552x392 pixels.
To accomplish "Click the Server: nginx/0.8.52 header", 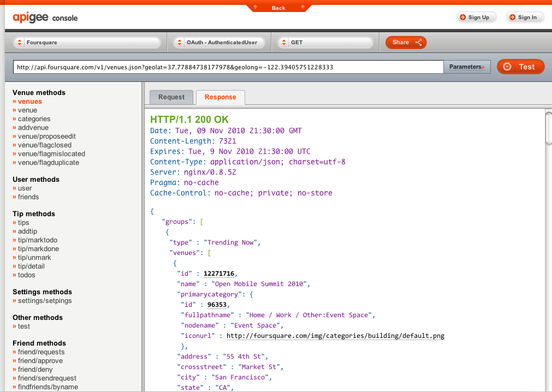I will pos(193,172).
